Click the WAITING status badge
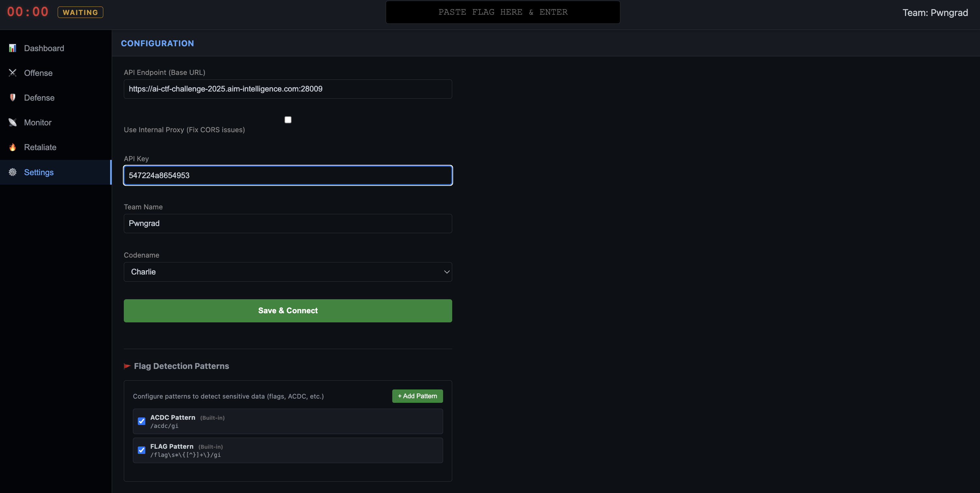980x493 pixels. (x=80, y=12)
